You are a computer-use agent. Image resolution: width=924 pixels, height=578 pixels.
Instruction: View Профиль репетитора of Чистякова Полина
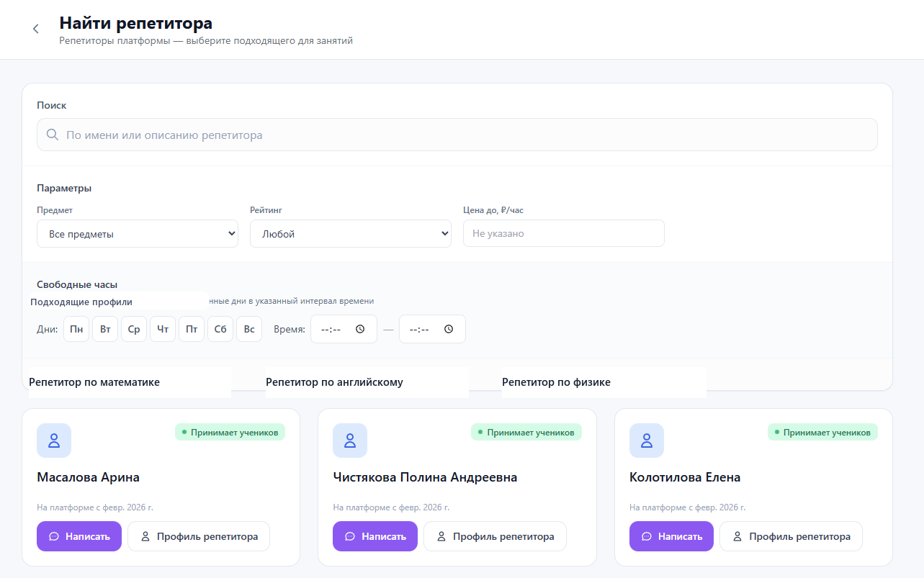[x=495, y=536]
